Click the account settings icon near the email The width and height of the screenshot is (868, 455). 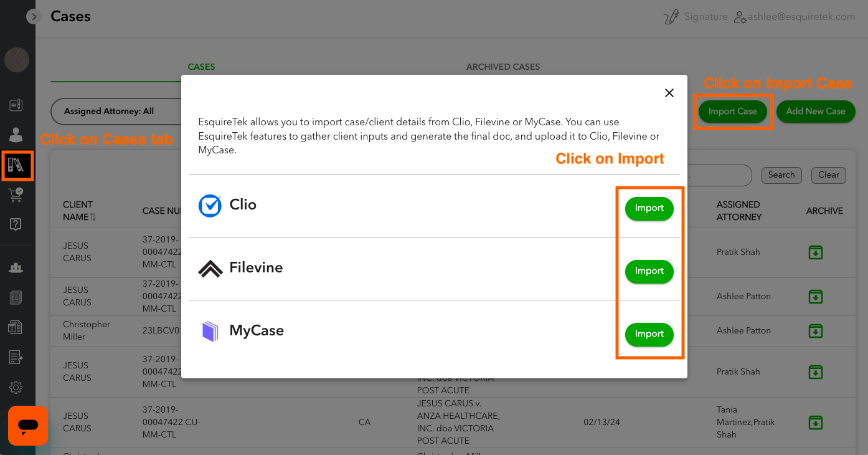pyautogui.click(x=740, y=17)
